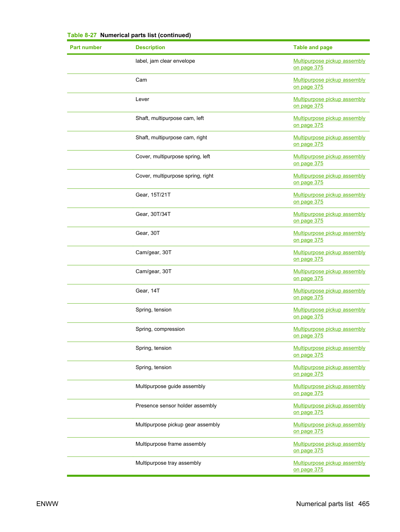Follow link next to Spring, compression

point(329,332)
